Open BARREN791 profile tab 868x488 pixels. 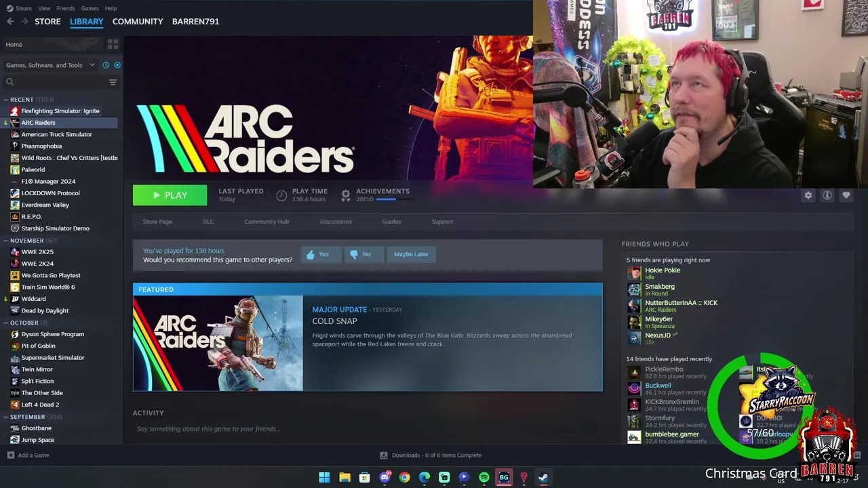[x=195, y=21]
